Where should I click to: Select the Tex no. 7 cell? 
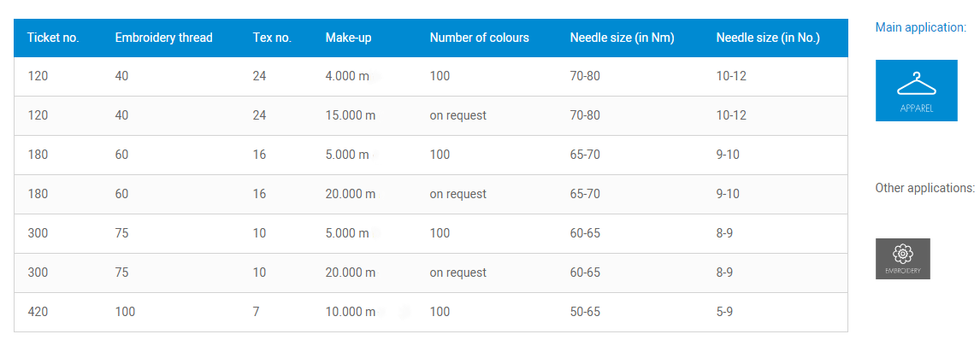pyautogui.click(x=256, y=312)
